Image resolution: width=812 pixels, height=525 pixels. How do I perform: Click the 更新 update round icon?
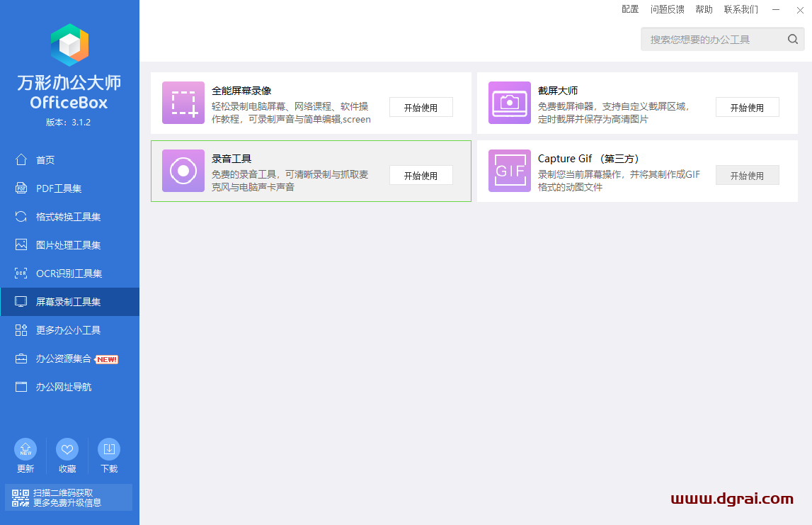point(25,449)
